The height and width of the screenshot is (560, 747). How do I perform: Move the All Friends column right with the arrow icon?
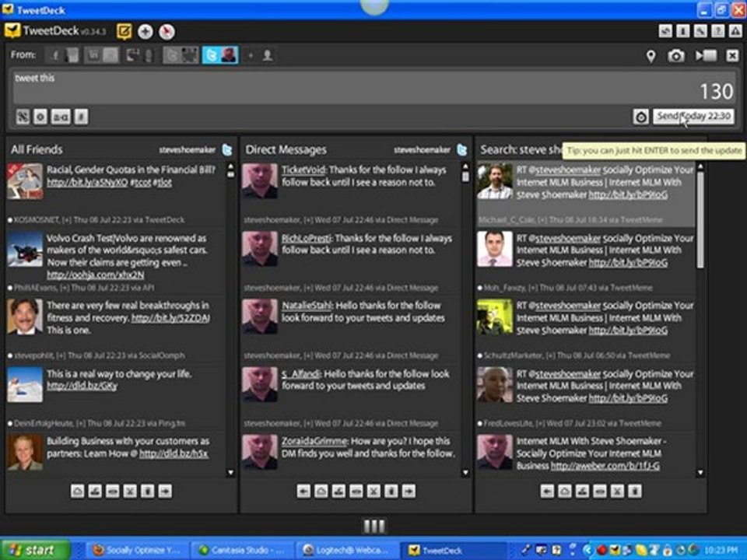(165, 491)
